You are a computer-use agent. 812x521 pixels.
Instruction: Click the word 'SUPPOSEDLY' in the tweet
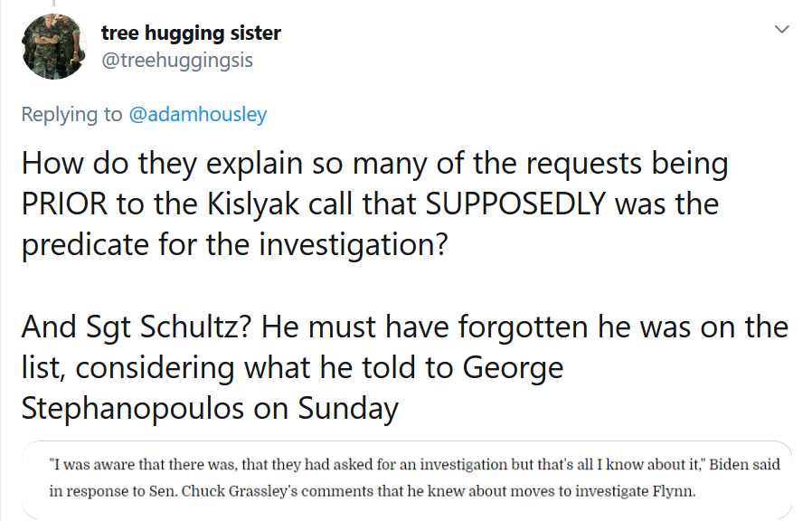coord(518,204)
